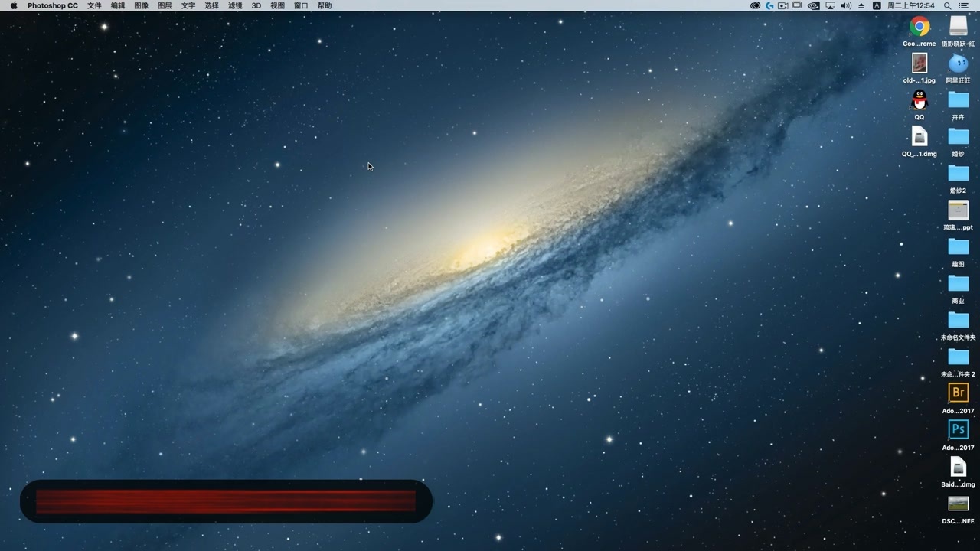Click the eject icon in menu bar
Image resolution: width=980 pixels, height=551 pixels.
(x=861, y=5)
